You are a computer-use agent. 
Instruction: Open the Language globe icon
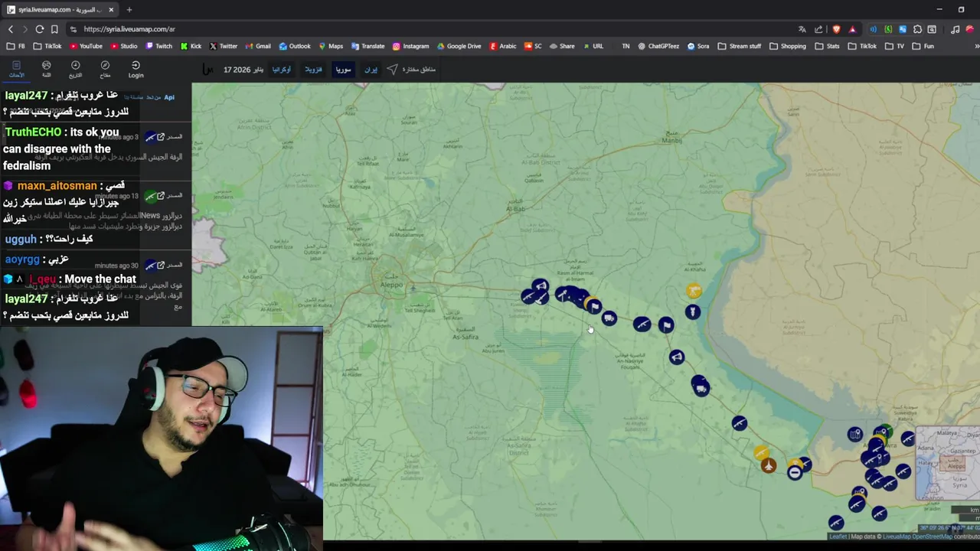tap(46, 69)
